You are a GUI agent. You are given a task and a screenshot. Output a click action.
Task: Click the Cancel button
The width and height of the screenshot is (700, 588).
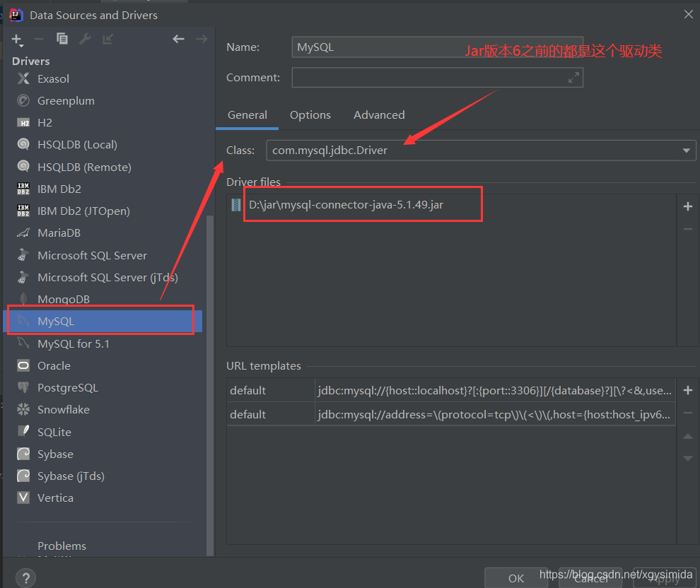591,578
